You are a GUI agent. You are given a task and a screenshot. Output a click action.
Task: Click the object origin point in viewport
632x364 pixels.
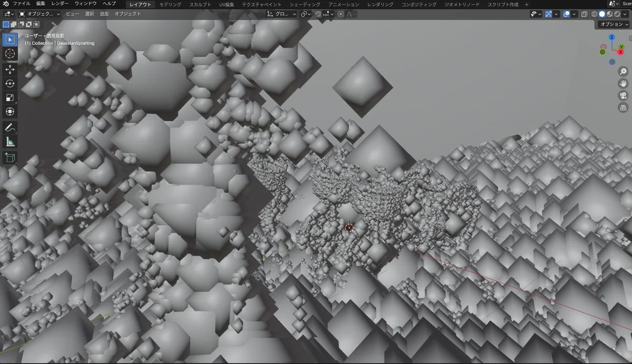349,228
